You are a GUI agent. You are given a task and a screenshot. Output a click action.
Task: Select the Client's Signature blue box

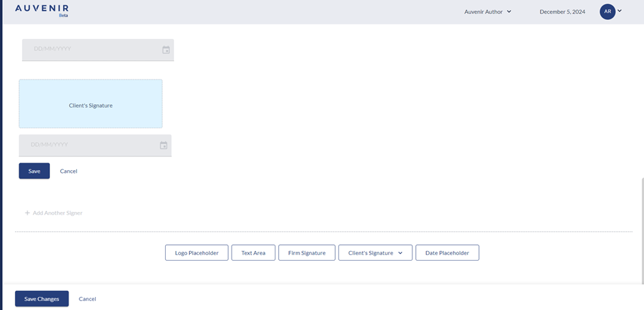click(90, 104)
